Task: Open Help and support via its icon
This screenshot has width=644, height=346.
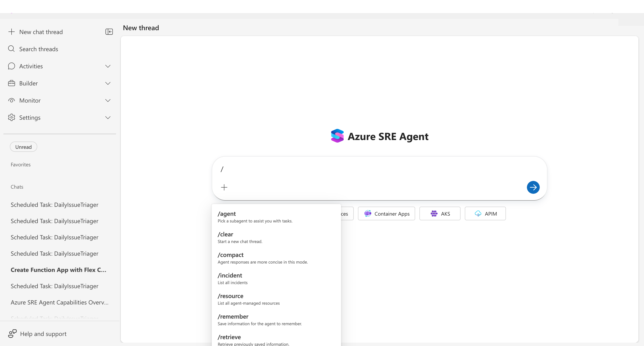Action: pyautogui.click(x=12, y=334)
